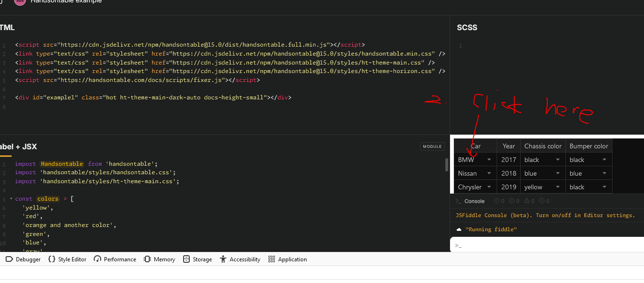
Task: Open chassis color dropdown showing yellow
Action: 558,187
